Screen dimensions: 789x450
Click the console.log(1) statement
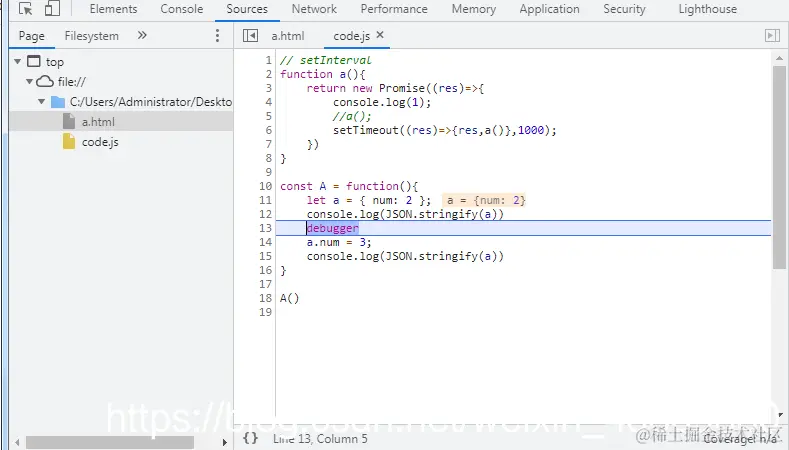[x=382, y=102]
